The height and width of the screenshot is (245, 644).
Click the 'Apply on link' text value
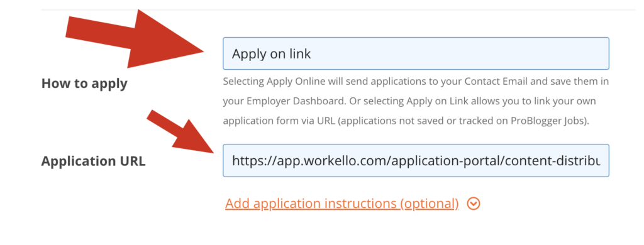271,54
